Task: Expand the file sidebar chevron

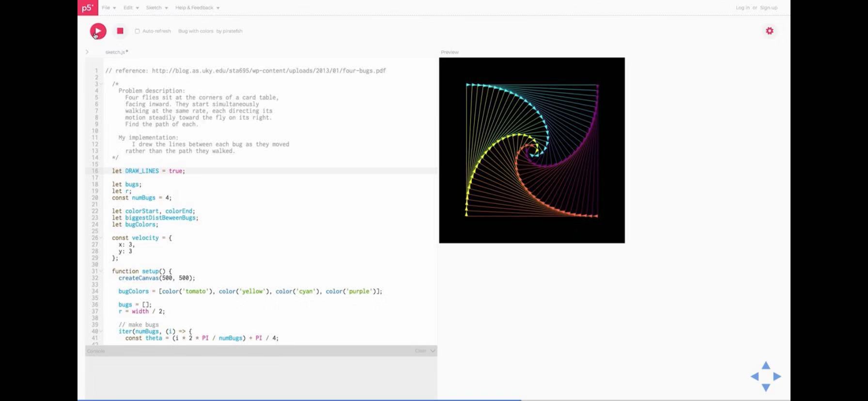Action: coord(87,52)
